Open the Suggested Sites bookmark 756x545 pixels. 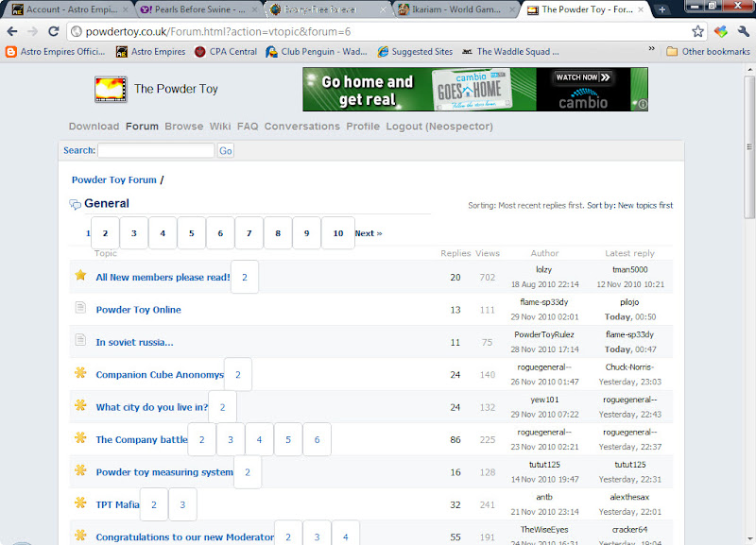[x=415, y=52]
